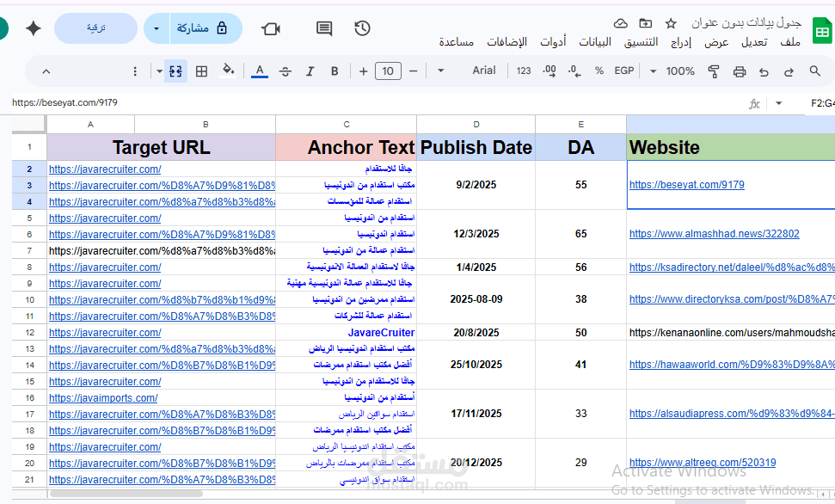This screenshot has width=835, height=504.
Task: Click the Meet video call camera icon
Action: pyautogui.click(x=271, y=28)
